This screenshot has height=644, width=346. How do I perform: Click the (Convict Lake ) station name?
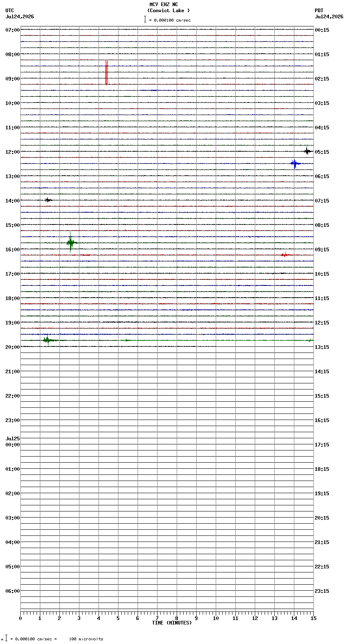tap(169, 11)
